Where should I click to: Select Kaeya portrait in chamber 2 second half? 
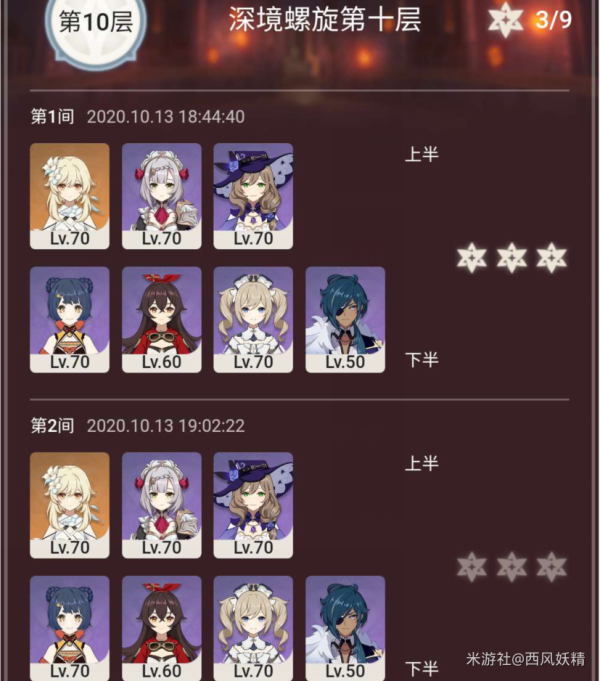coord(345,628)
